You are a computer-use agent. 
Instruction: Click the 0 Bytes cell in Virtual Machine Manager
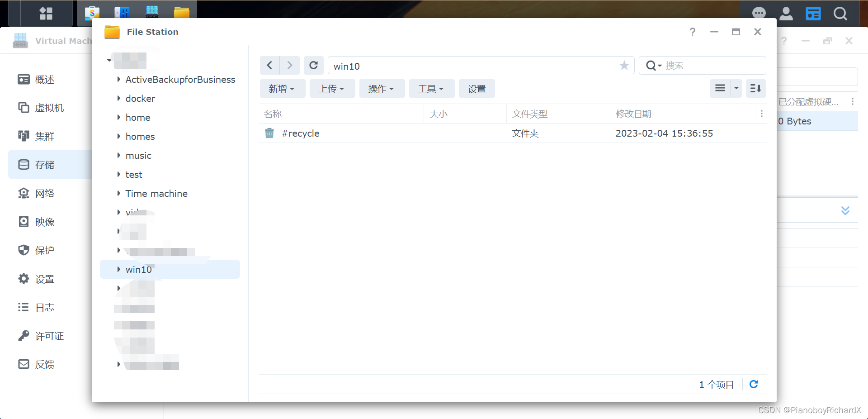pos(795,121)
